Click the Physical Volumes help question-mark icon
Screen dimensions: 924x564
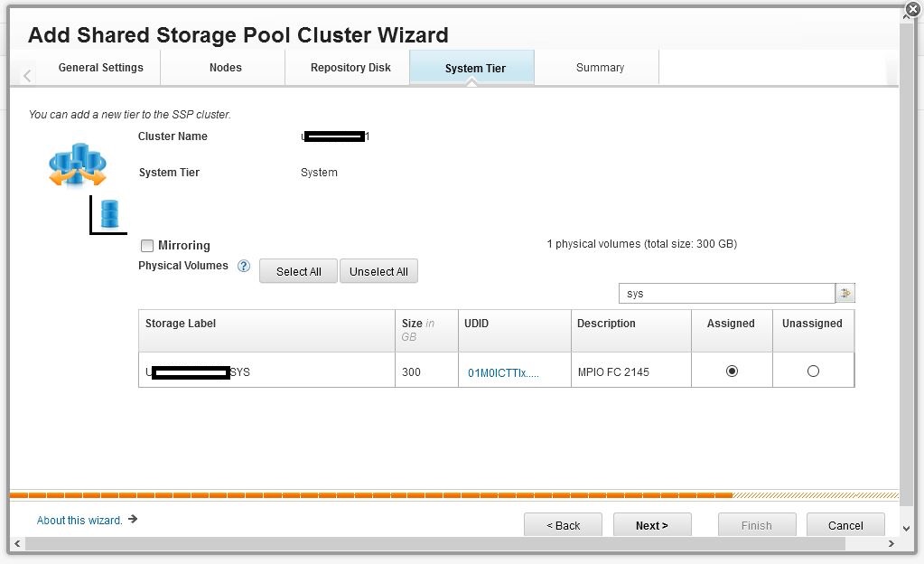point(244,267)
